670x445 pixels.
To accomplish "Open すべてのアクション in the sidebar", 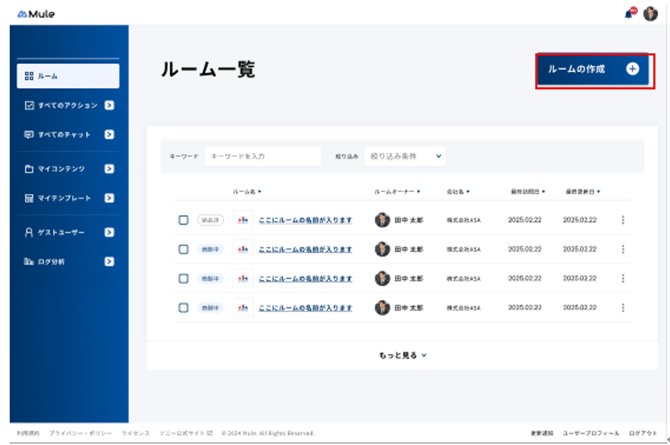I will 68,105.
